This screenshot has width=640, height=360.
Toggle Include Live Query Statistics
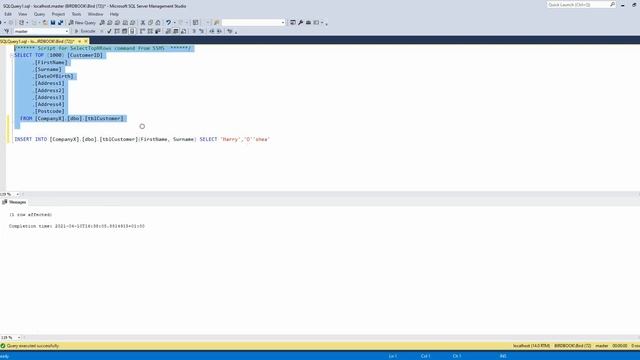coord(150,31)
